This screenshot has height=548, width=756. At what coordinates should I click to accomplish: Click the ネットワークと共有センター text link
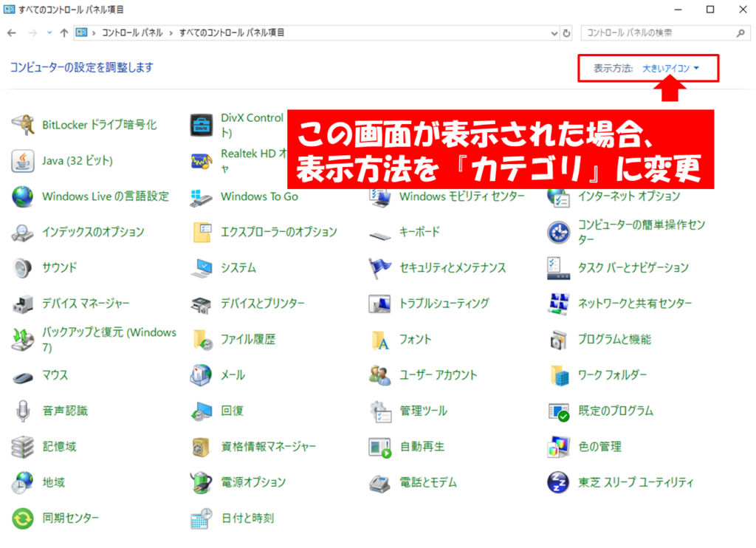pos(635,304)
